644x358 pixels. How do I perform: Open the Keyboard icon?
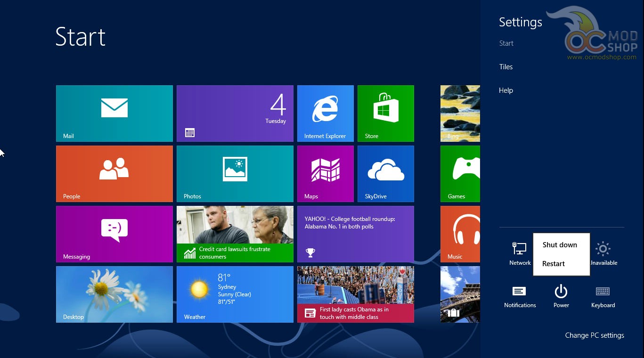click(x=603, y=297)
